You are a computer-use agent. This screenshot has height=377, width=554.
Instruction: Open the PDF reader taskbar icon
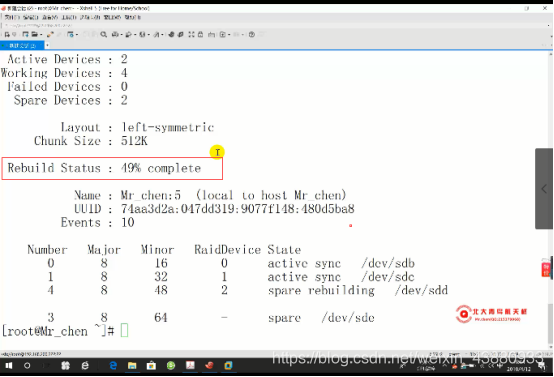pos(190,365)
